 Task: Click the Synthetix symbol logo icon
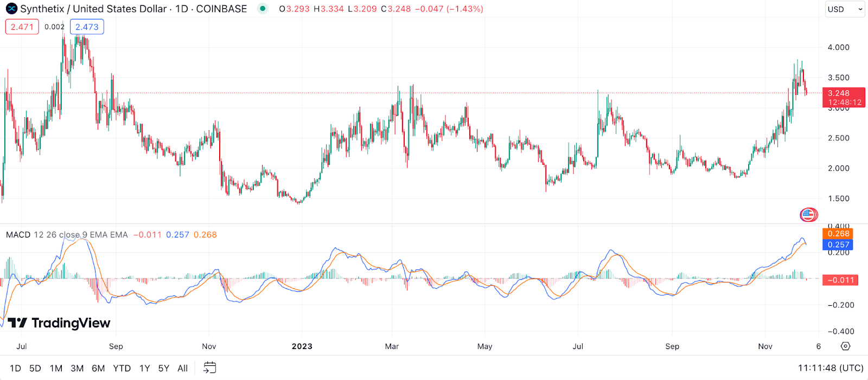coord(11,9)
